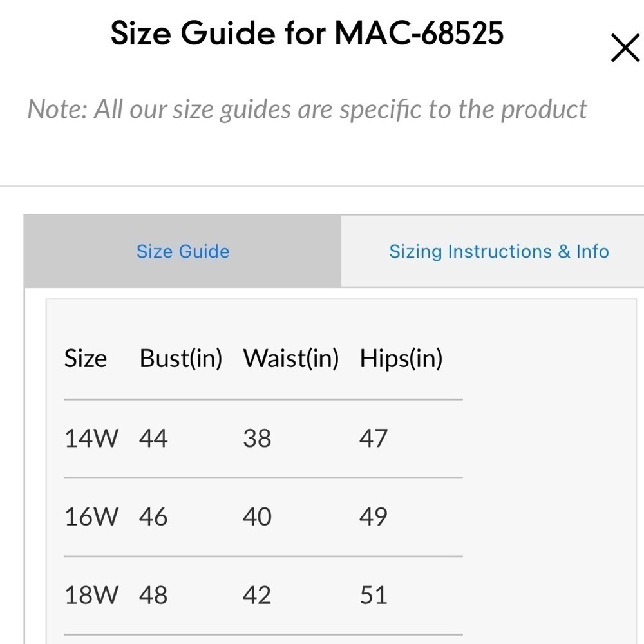Click the 49 hips value
644x644 pixels.
click(374, 516)
